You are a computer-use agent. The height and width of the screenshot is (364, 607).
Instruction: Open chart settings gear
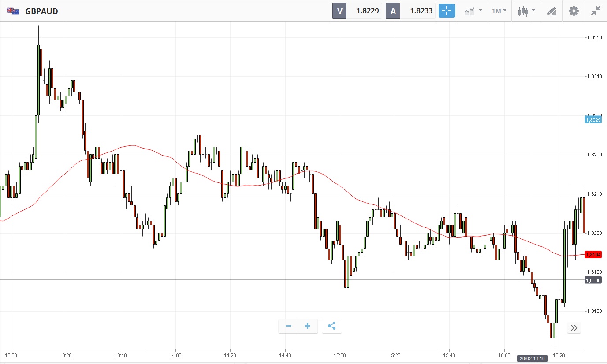click(x=573, y=11)
